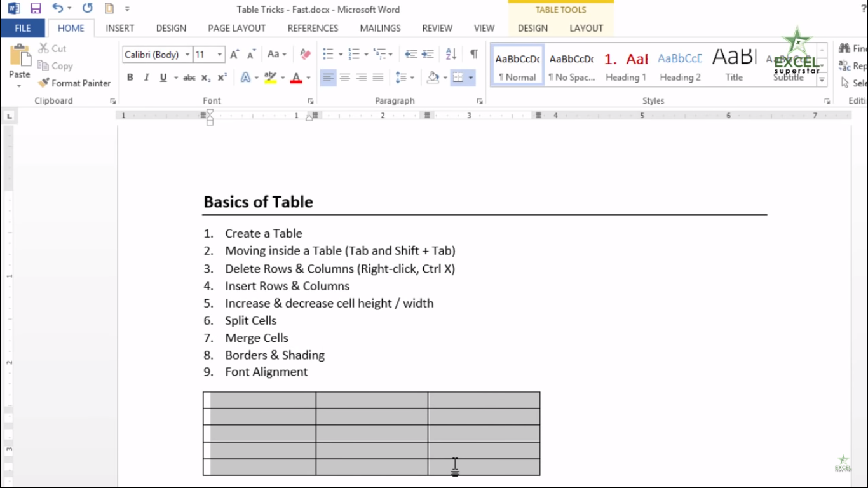Viewport: 868px width, 488px height.
Task: Open the Borders dropdown arrow
Action: click(471, 78)
